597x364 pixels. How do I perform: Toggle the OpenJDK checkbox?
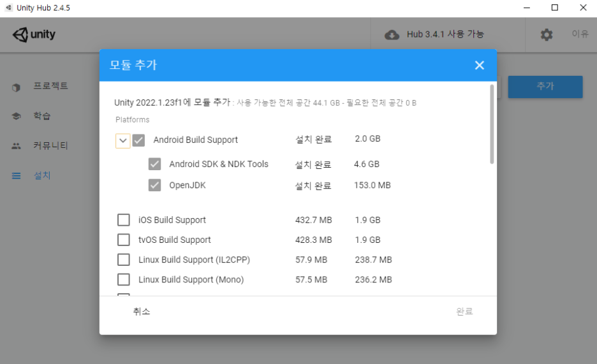click(x=154, y=186)
